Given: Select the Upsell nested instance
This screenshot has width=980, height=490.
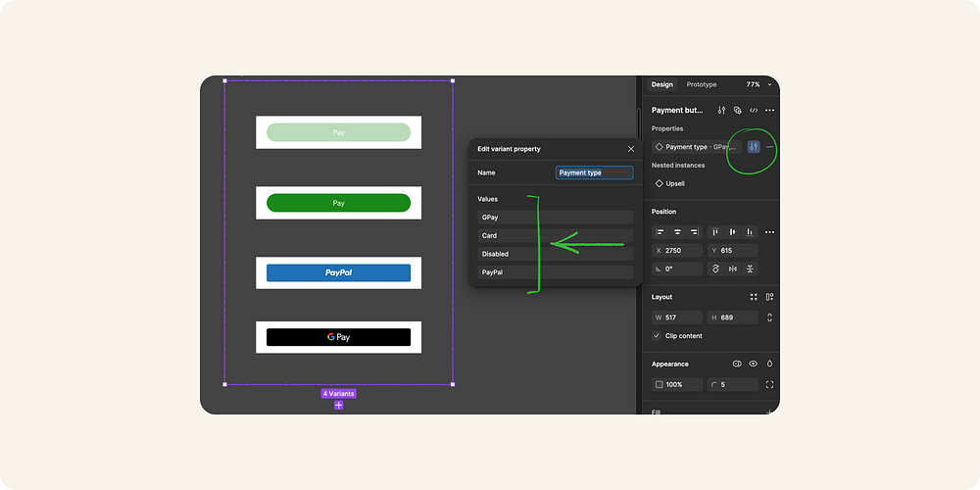Looking at the screenshot, I should 669,184.
